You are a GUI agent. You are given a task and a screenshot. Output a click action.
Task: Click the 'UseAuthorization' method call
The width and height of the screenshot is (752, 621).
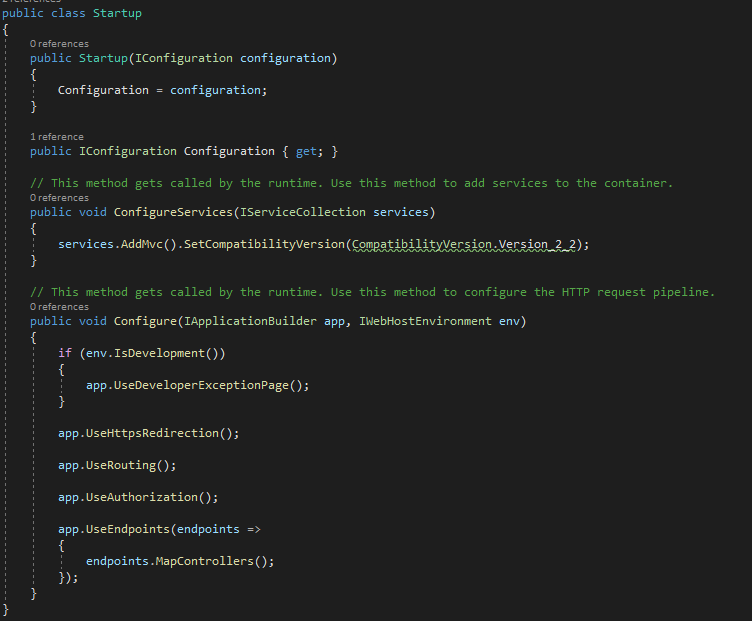pyautogui.click(x=141, y=497)
